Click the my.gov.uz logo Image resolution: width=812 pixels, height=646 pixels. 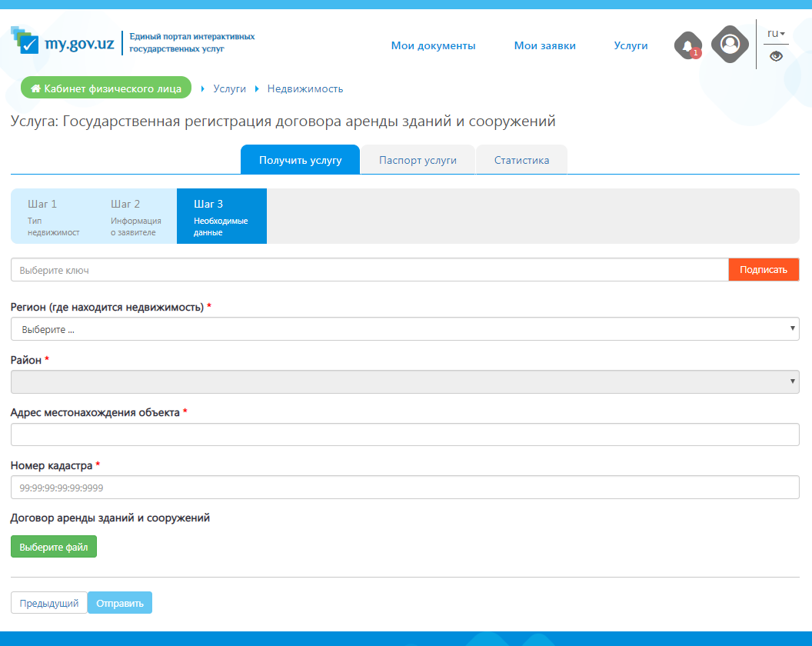pyautogui.click(x=63, y=42)
